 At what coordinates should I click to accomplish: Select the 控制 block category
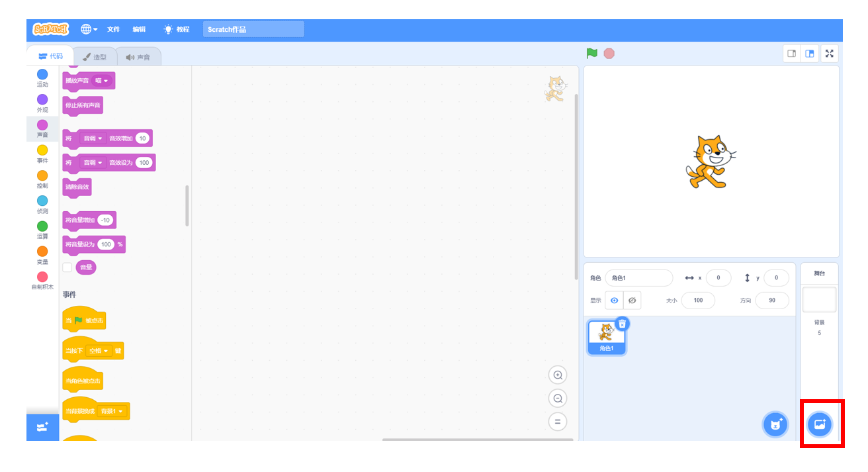(x=42, y=179)
